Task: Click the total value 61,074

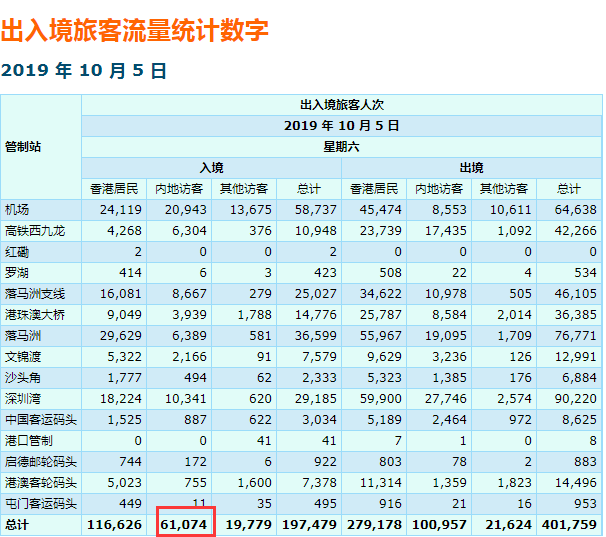Action: pyautogui.click(x=184, y=525)
